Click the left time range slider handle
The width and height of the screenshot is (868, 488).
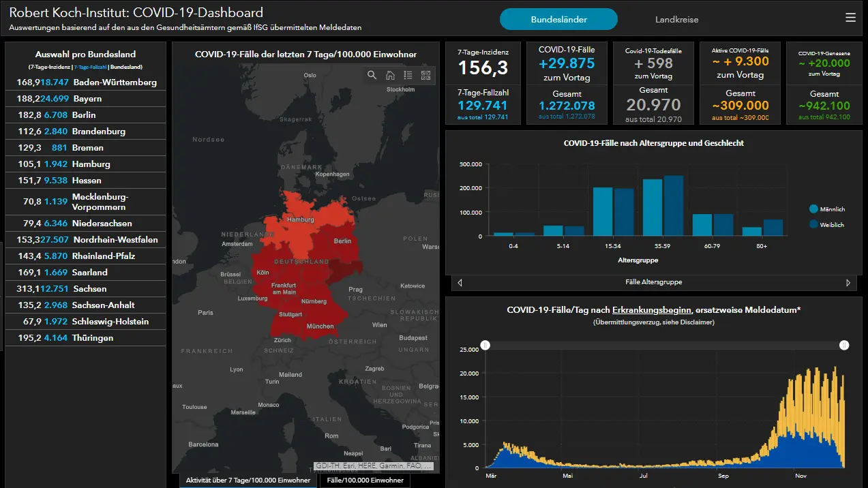[x=485, y=346]
